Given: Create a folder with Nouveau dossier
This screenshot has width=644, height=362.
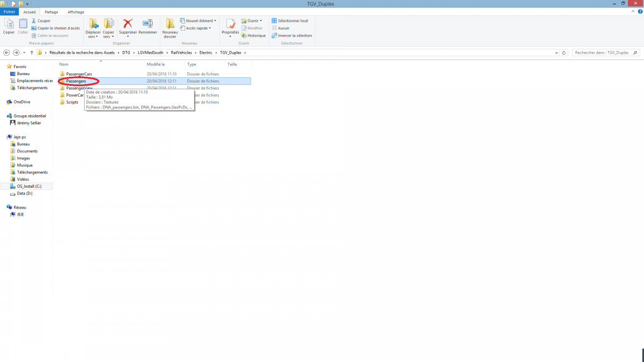Looking at the screenshot, I should (x=170, y=28).
